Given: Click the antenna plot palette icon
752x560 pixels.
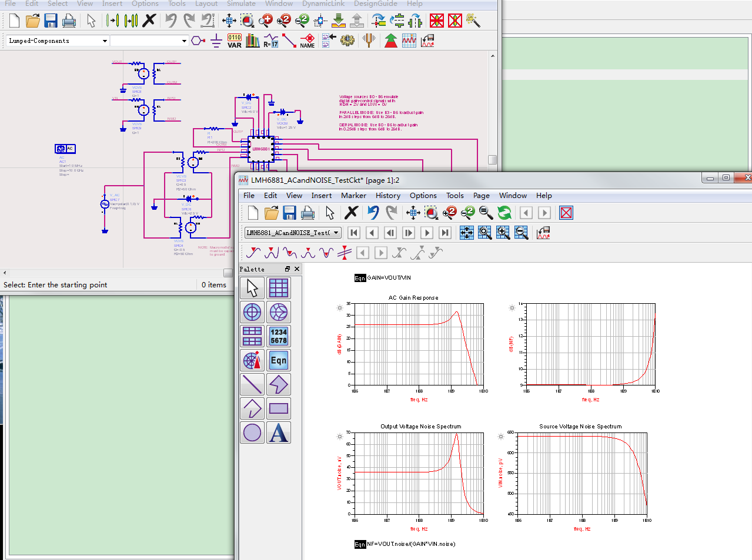Looking at the screenshot, I should coord(252,360).
